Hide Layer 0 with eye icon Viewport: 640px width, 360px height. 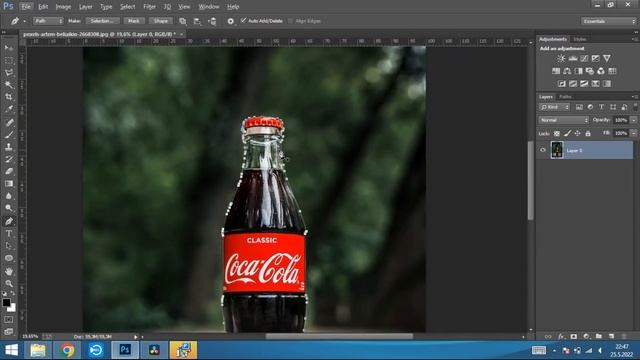click(x=543, y=150)
